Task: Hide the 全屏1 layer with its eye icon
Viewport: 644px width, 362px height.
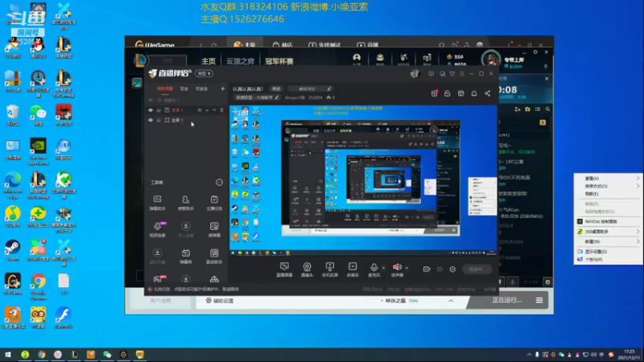Action: tap(151, 120)
